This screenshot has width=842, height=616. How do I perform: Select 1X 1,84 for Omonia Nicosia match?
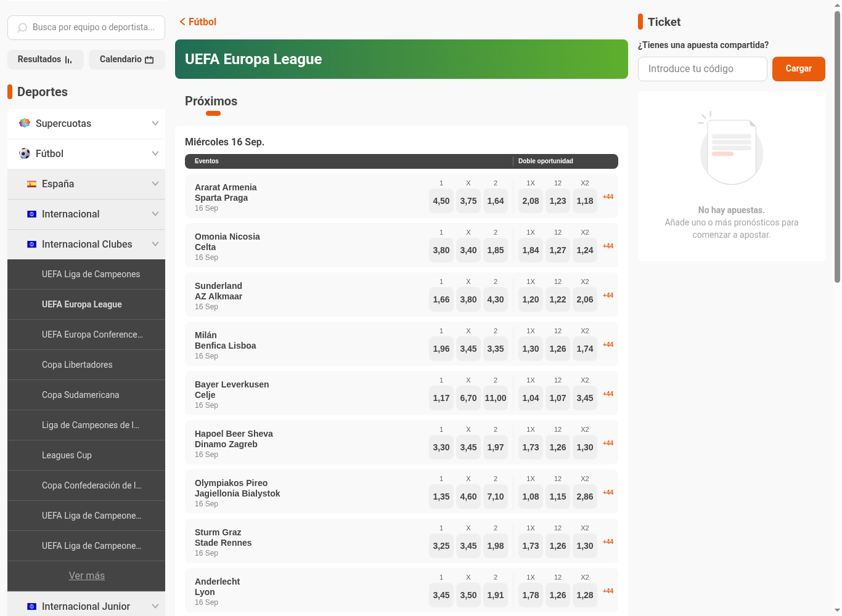coord(531,250)
